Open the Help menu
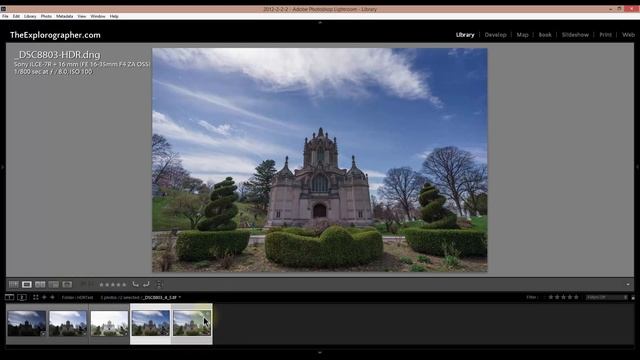The height and width of the screenshot is (360, 640). 114,16
